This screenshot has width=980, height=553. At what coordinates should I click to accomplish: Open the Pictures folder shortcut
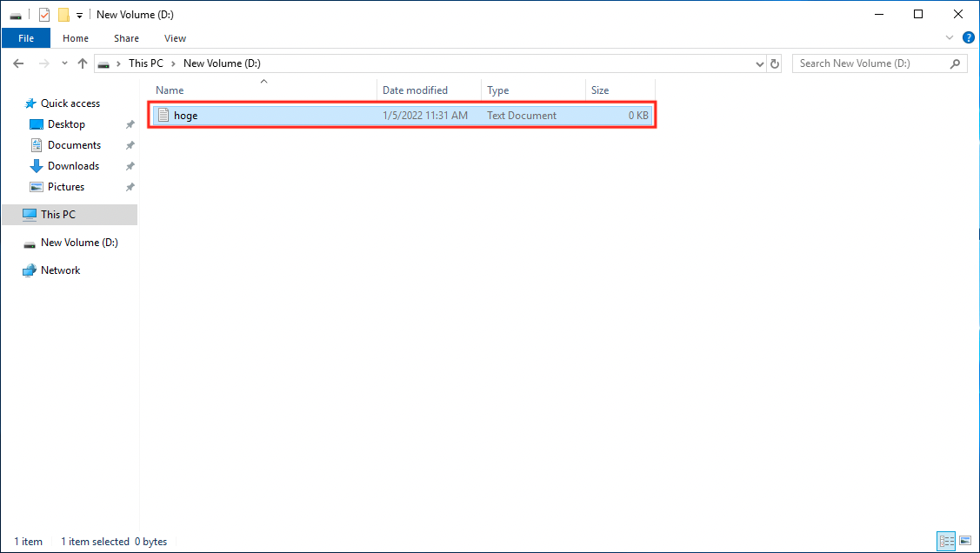pos(67,186)
